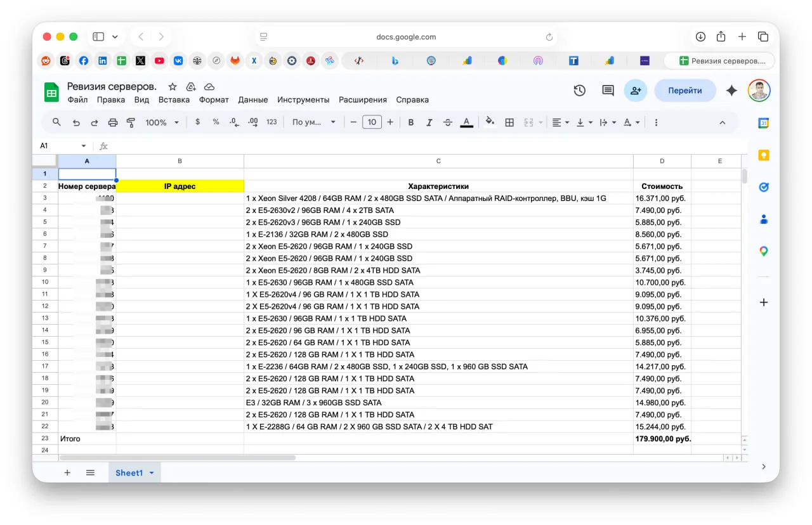The image size is (812, 525).
Task: Open version history clock icon
Action: click(x=579, y=91)
